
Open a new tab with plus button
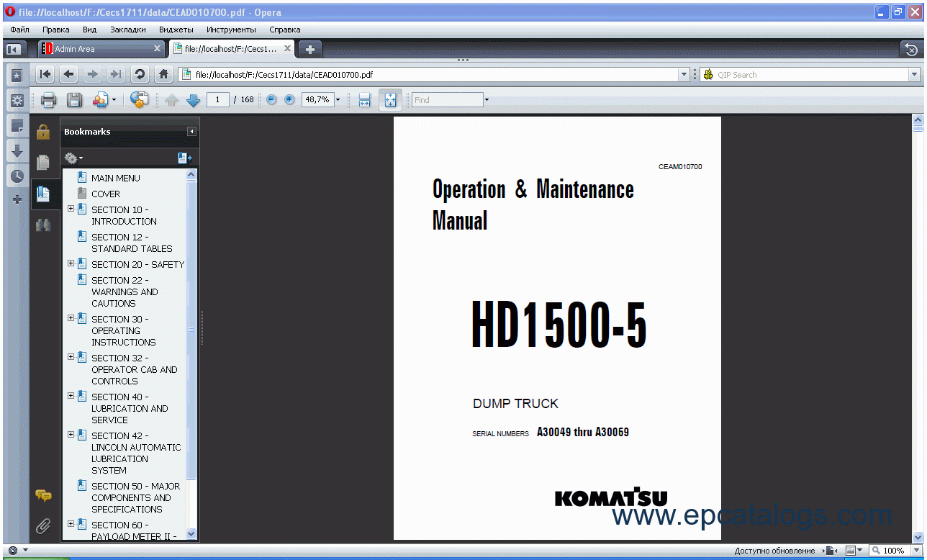[x=310, y=49]
